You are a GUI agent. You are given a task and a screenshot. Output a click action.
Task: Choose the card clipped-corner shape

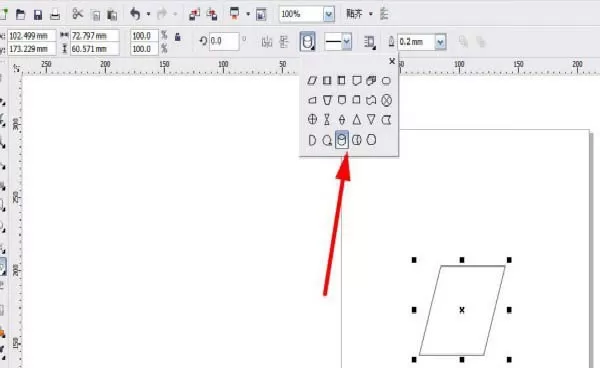[x=357, y=100]
